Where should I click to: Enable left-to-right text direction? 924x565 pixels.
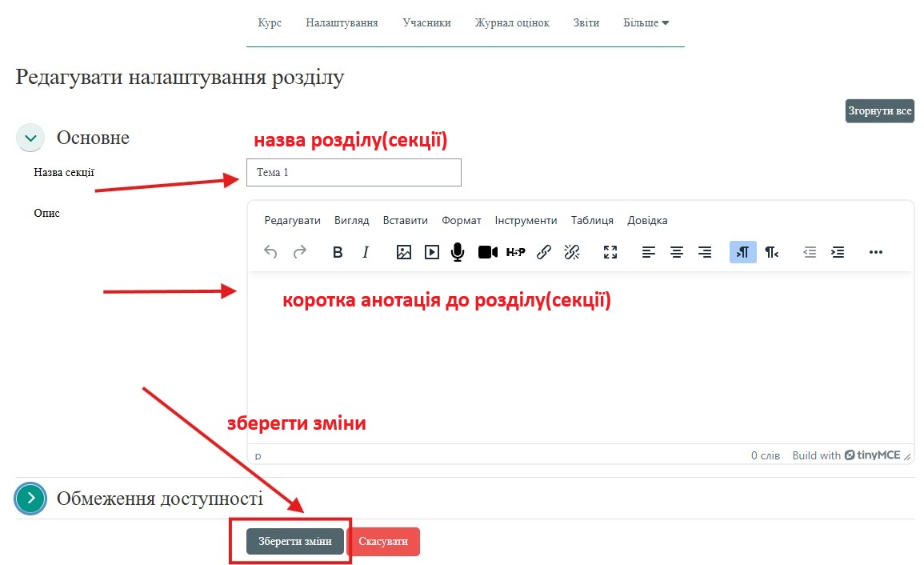(742, 252)
